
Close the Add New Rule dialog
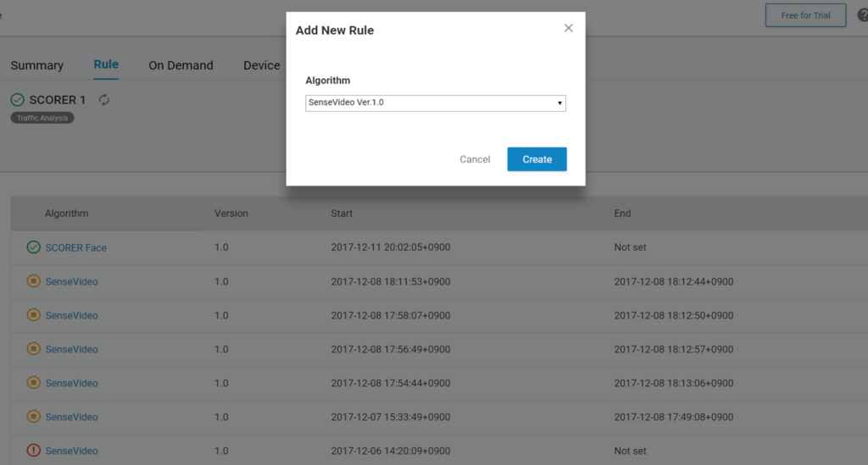tap(568, 28)
